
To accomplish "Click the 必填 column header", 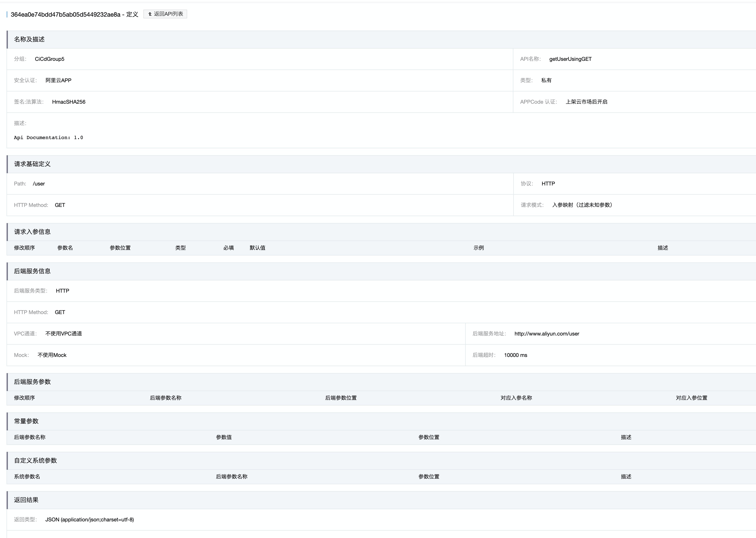I will 228,248.
